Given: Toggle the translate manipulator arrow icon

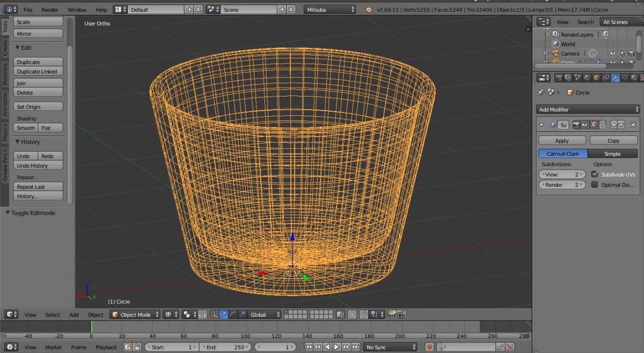Looking at the screenshot, I should pos(223,315).
